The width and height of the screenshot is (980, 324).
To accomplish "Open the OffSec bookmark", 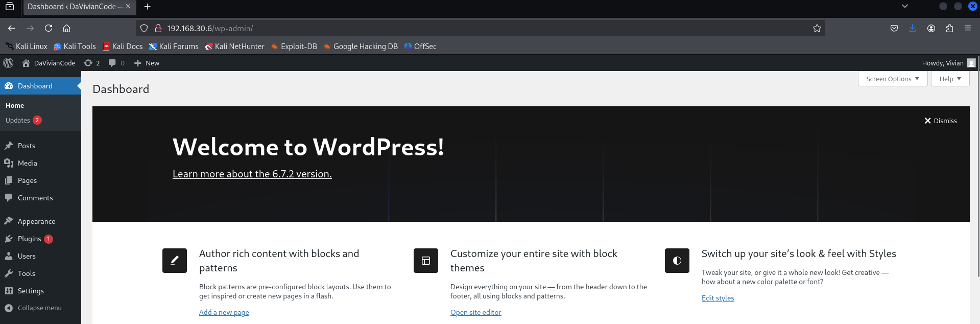I will click(x=420, y=46).
